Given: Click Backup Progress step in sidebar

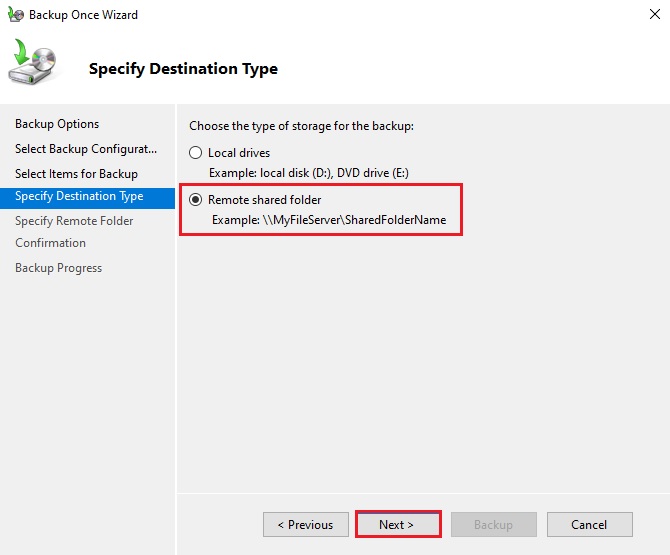Looking at the screenshot, I should 58,268.
